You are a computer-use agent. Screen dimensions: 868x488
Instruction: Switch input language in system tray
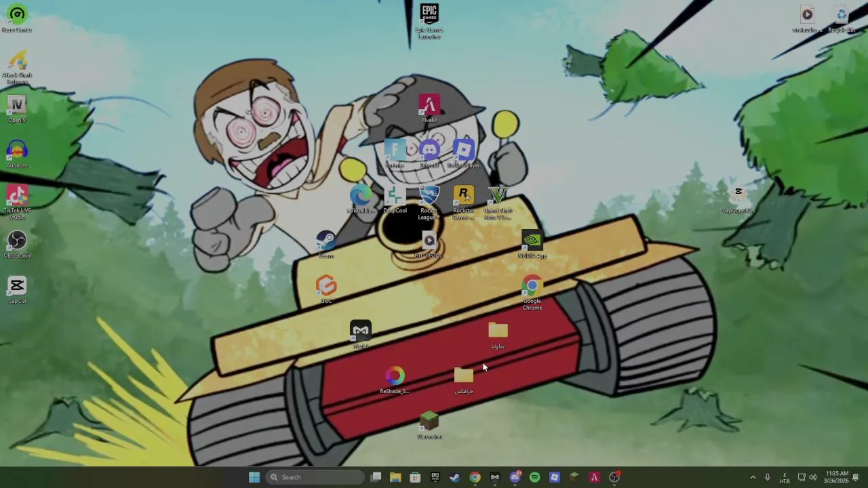tap(785, 477)
